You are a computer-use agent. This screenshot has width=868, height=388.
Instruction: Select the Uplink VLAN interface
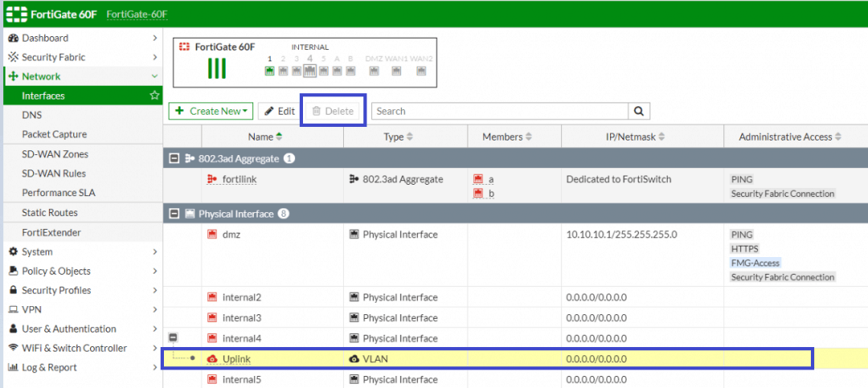tap(236, 359)
